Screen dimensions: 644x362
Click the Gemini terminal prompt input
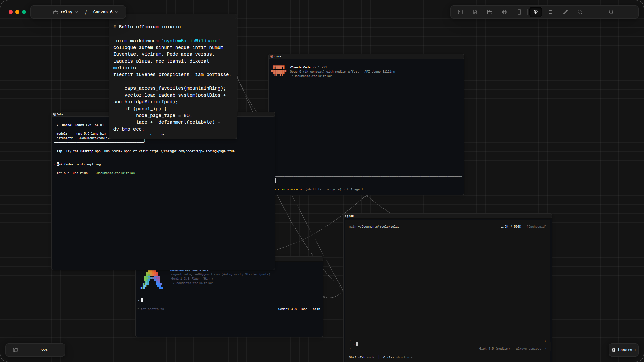(x=228, y=300)
